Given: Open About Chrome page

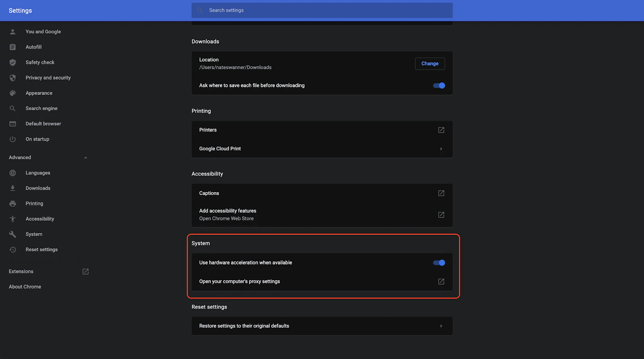Looking at the screenshot, I should (x=25, y=287).
